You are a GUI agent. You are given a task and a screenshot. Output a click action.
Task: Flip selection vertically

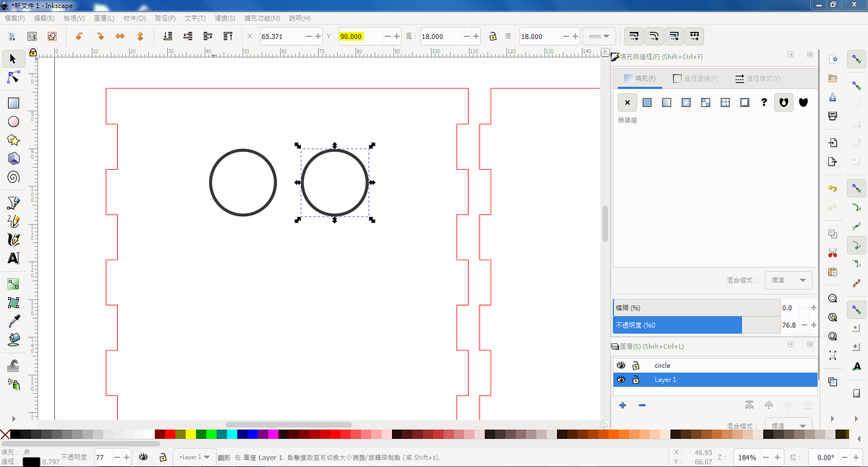tap(140, 35)
